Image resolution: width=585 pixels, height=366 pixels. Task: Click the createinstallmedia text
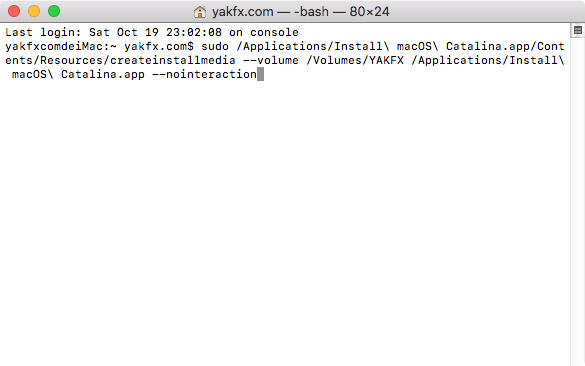coord(172,60)
